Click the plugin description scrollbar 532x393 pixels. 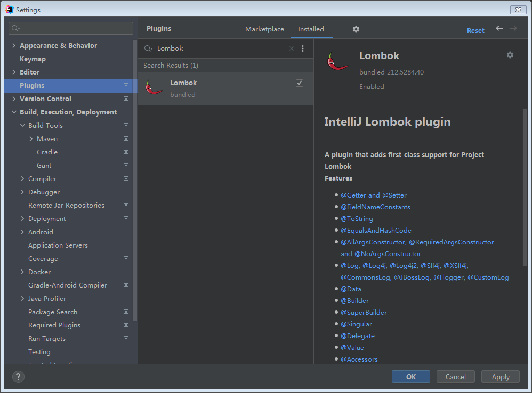point(525,187)
